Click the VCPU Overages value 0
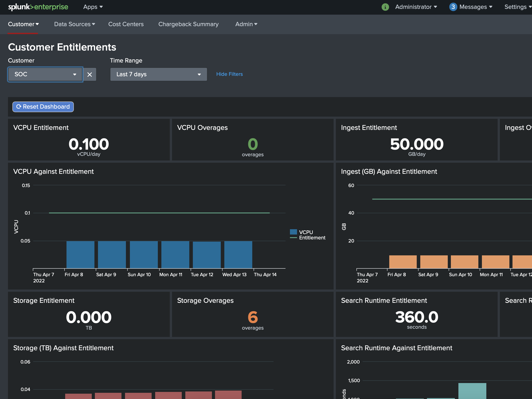The height and width of the screenshot is (399, 532). (253, 144)
